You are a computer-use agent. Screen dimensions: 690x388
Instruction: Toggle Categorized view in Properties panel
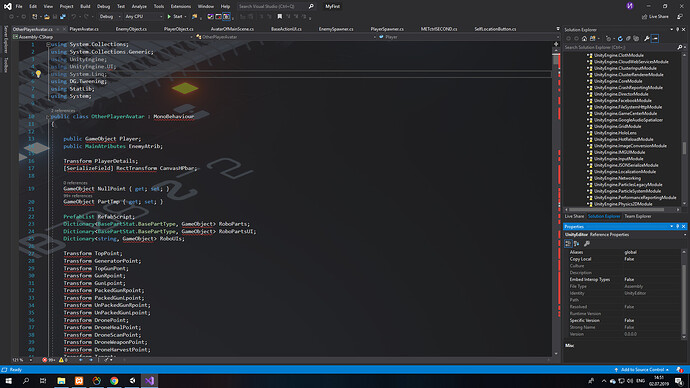[x=568, y=244]
